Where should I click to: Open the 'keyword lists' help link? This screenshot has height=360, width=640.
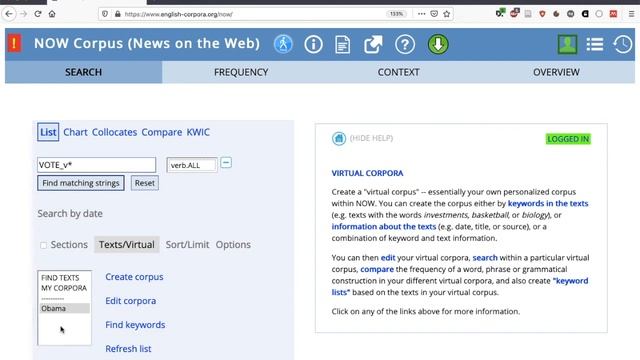tap(460, 287)
